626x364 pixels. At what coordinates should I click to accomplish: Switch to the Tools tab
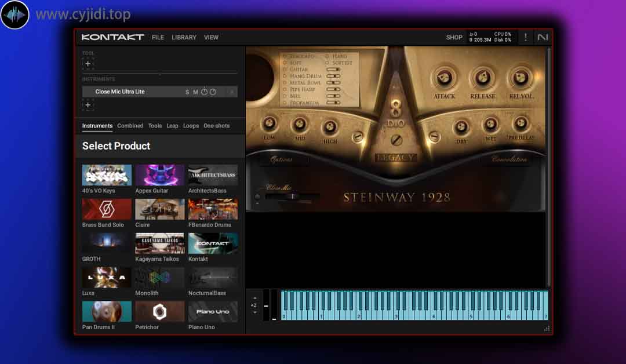tap(155, 126)
